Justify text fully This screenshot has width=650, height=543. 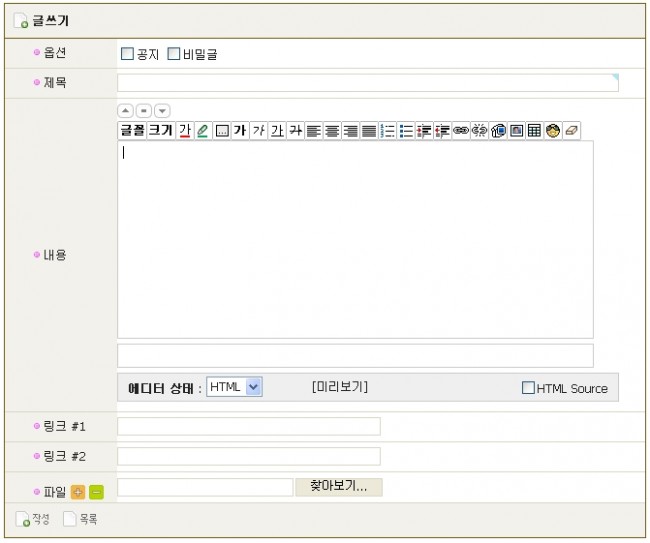369,131
